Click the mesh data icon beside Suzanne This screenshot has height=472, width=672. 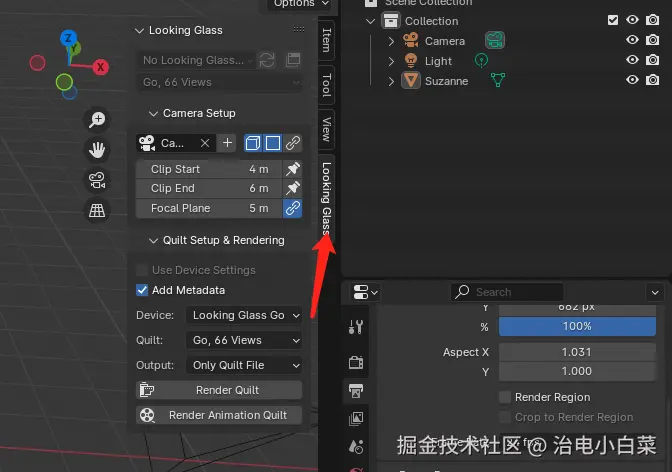point(498,80)
